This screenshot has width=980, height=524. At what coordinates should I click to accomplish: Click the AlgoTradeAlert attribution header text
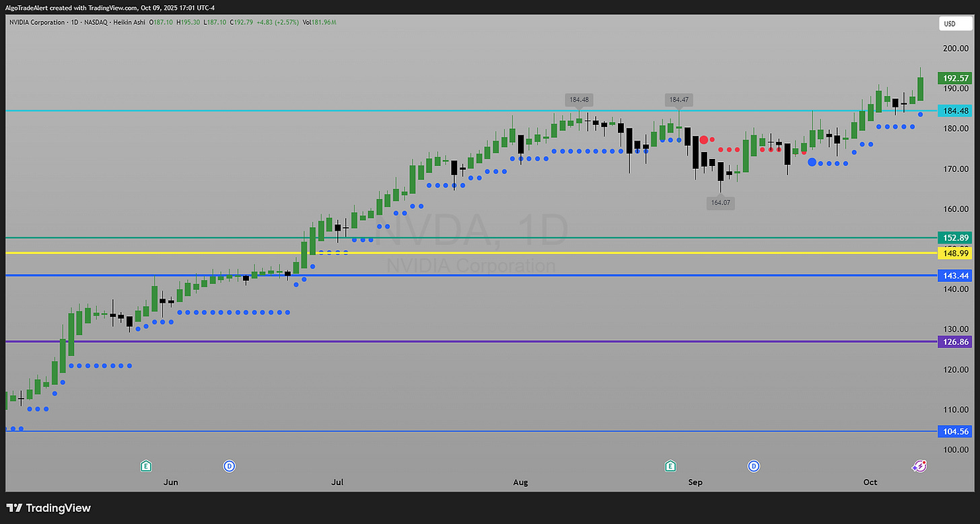tap(108, 7)
